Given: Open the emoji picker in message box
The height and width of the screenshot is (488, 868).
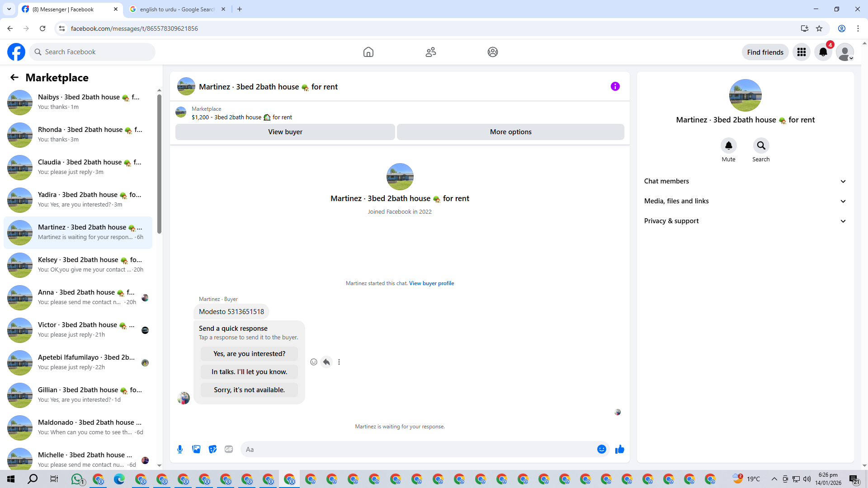Looking at the screenshot, I should coord(601,449).
